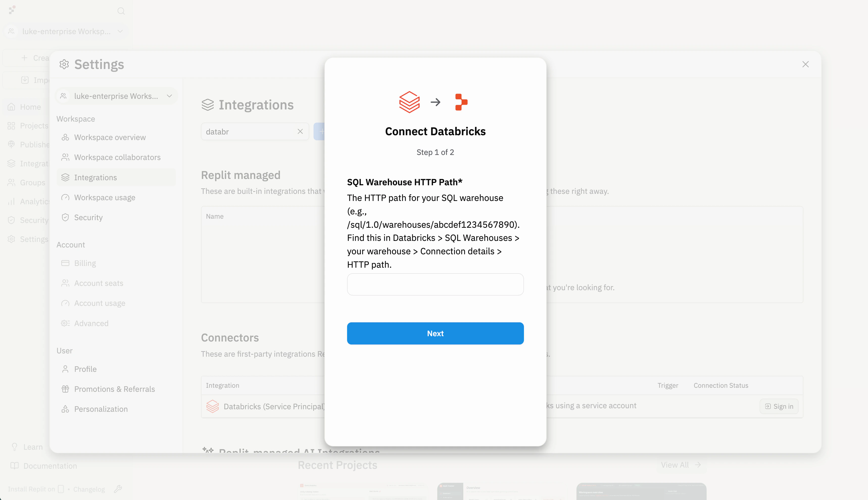Click the Integrations heading layers icon
The height and width of the screenshot is (500, 868).
pos(208,105)
